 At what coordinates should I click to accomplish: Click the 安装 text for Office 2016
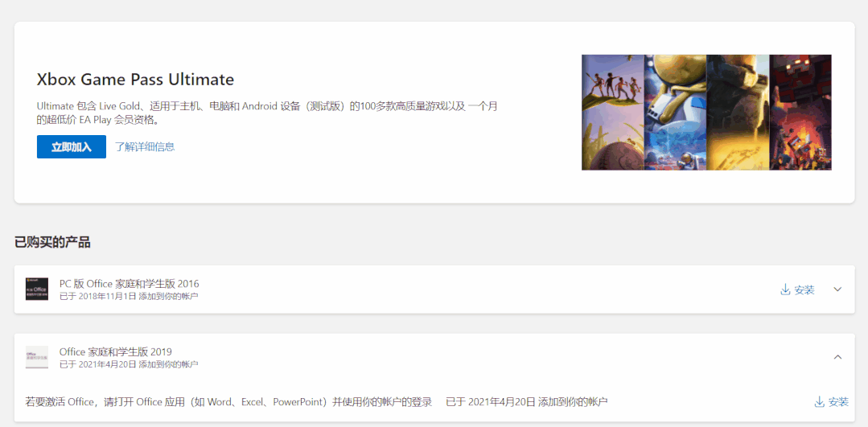804,289
